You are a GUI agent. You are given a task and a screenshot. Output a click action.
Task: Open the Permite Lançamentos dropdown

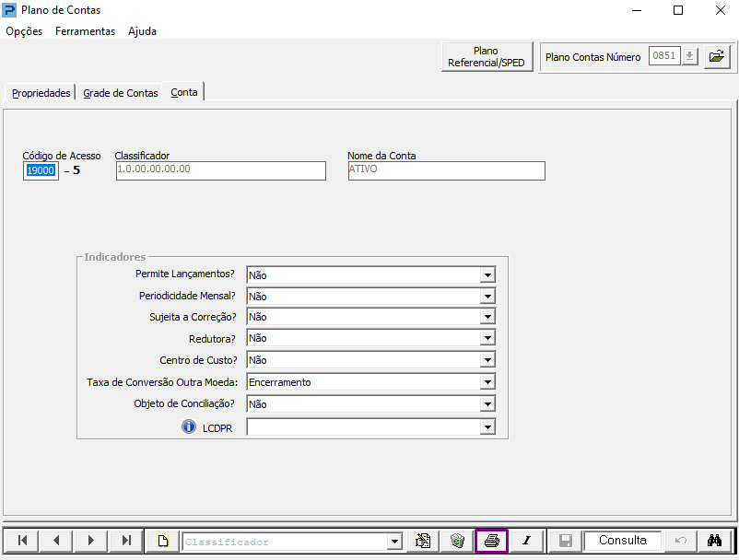[x=487, y=275]
